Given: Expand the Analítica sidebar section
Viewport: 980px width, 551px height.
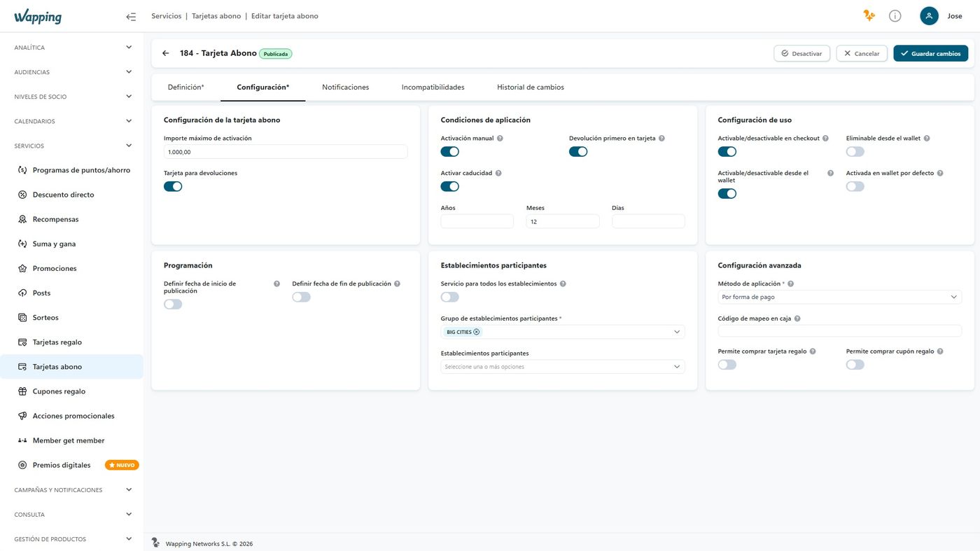Looking at the screenshot, I should [x=71, y=48].
